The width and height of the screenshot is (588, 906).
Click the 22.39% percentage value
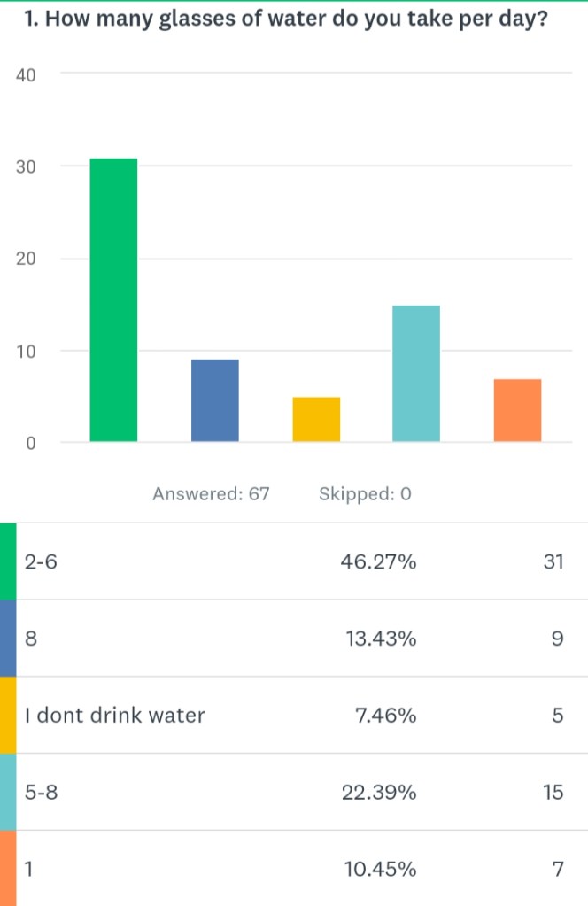[x=378, y=793]
